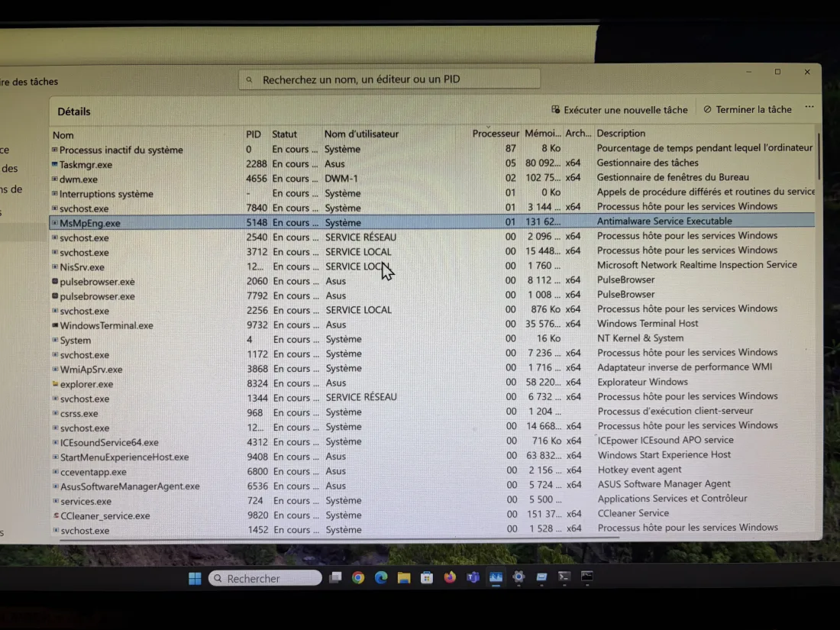This screenshot has height=630, width=840.
Task: Open Task View from the taskbar
Action: [335, 577]
